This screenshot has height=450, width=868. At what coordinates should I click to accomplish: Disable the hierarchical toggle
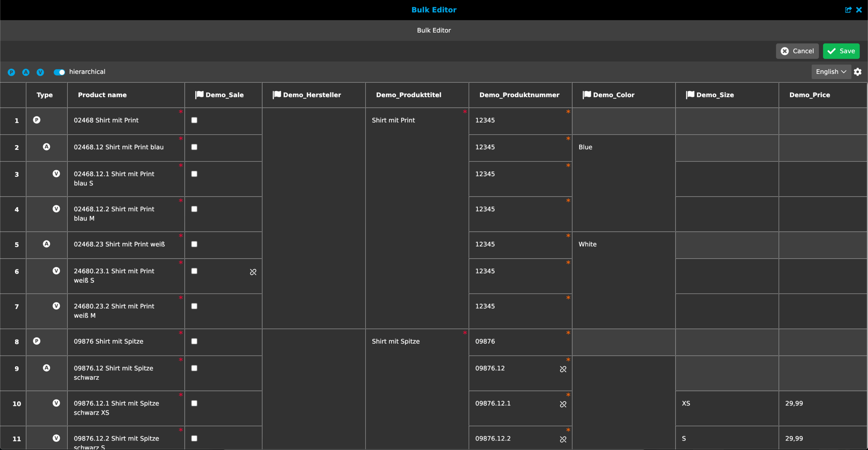59,72
